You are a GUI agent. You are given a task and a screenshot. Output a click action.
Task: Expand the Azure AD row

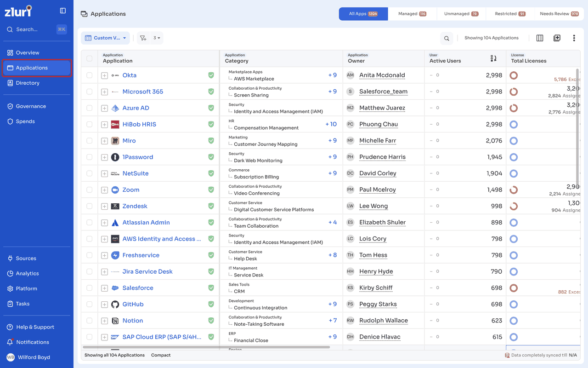(x=104, y=108)
